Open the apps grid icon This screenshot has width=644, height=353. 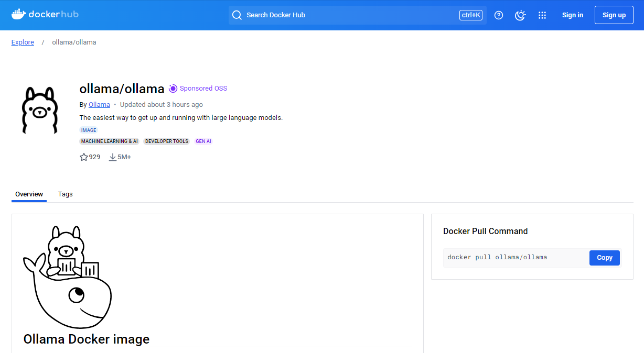point(542,15)
